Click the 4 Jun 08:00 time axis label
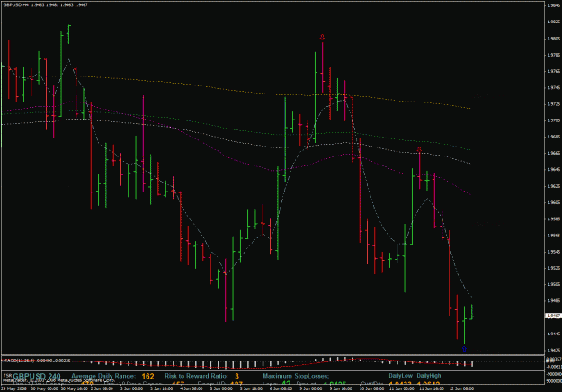The height and width of the screenshot is (392, 562). pos(192,388)
